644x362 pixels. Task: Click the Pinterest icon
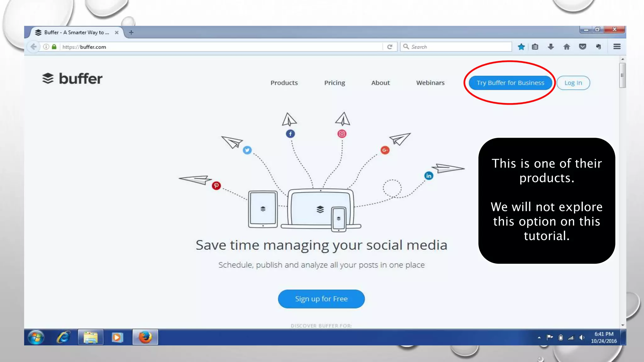(x=216, y=186)
